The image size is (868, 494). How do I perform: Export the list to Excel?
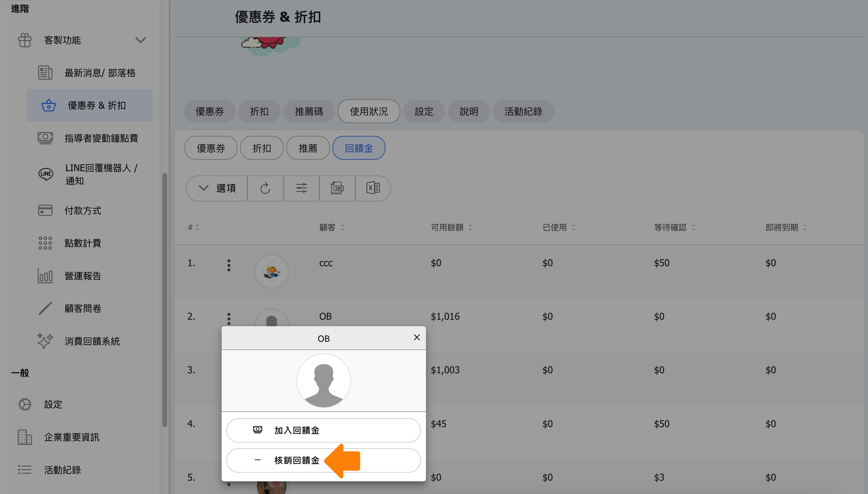[x=373, y=188]
